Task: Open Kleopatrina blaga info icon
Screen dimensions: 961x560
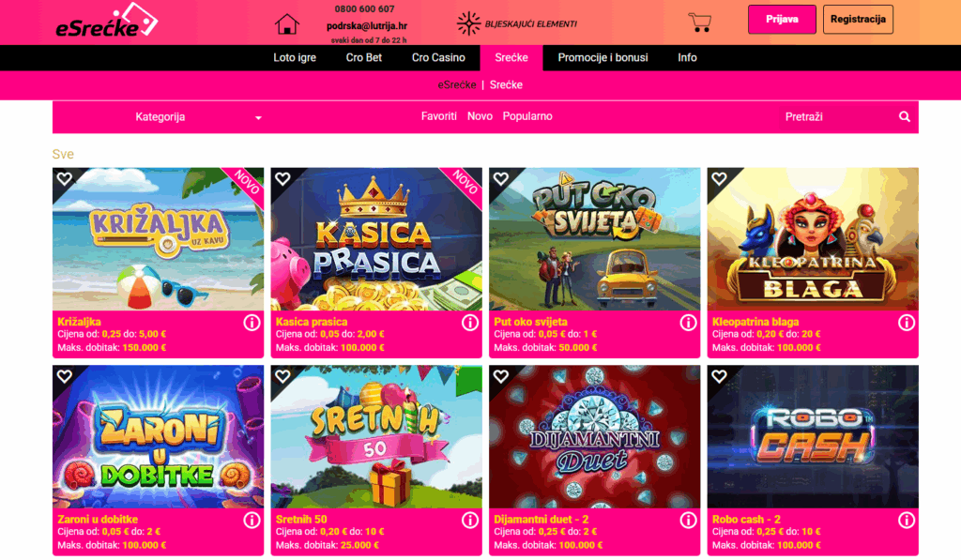Action: tap(906, 323)
